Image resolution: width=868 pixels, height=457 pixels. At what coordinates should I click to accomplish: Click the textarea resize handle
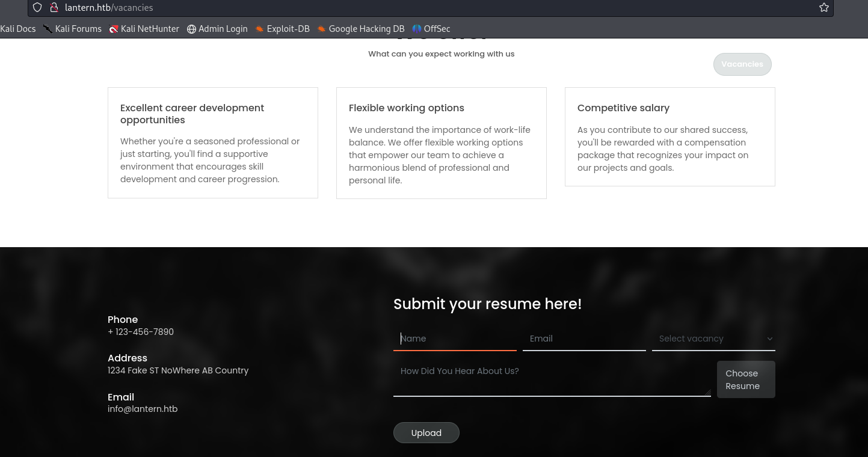click(707, 393)
